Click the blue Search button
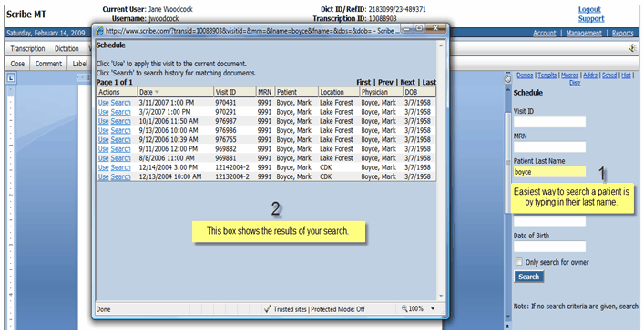The height and width of the screenshot is (332, 644). pyautogui.click(x=528, y=277)
